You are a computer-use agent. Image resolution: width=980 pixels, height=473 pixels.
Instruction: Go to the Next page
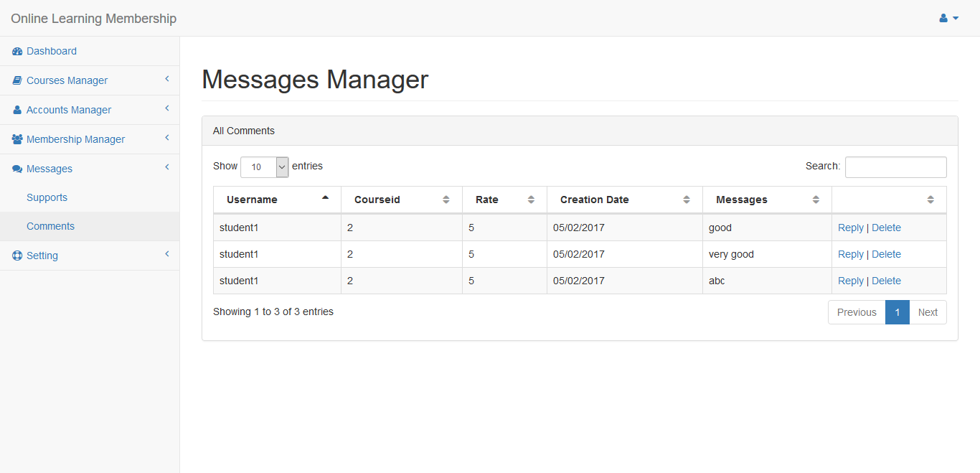(928, 312)
